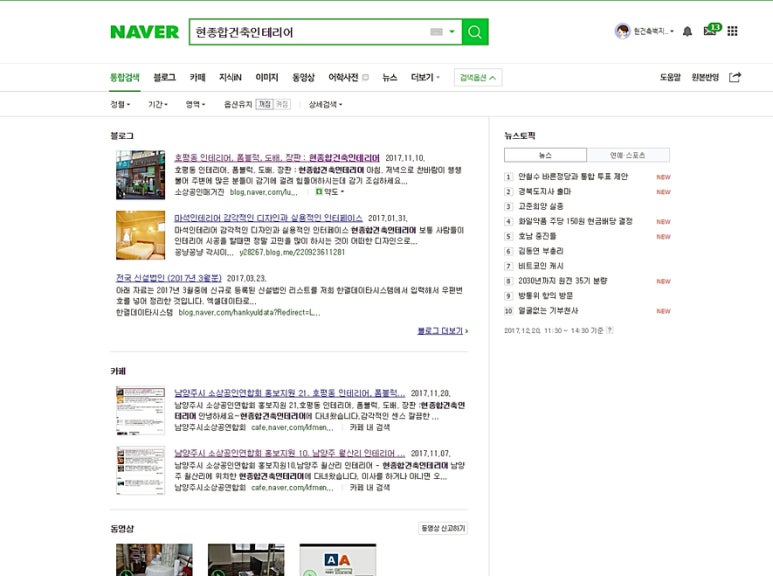
Task: Open the mail icon with badge 13
Action: (712, 30)
